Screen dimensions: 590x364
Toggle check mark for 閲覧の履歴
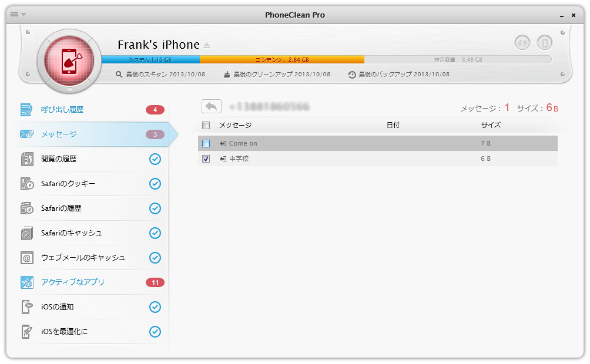(155, 159)
